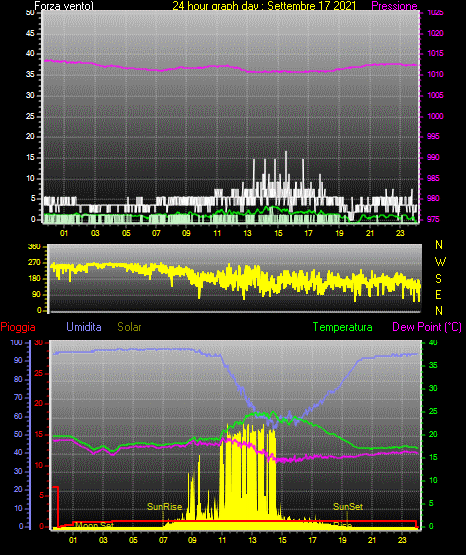
Task: Click the blue 'Umidita' legend label
Action: 84,327
